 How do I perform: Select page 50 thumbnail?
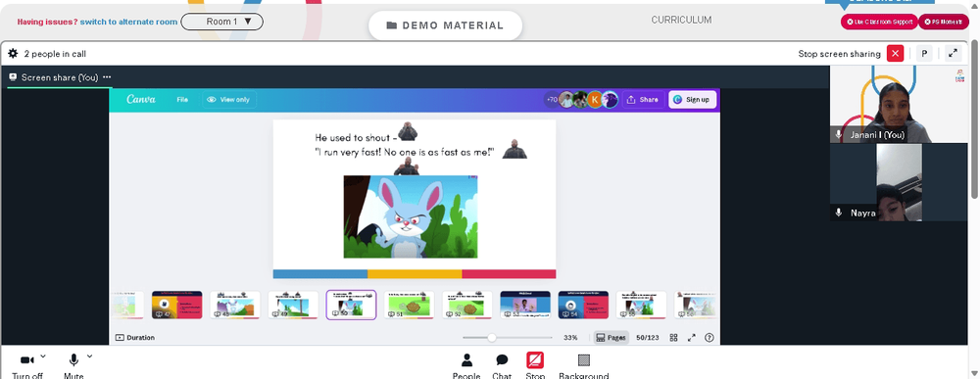351,305
